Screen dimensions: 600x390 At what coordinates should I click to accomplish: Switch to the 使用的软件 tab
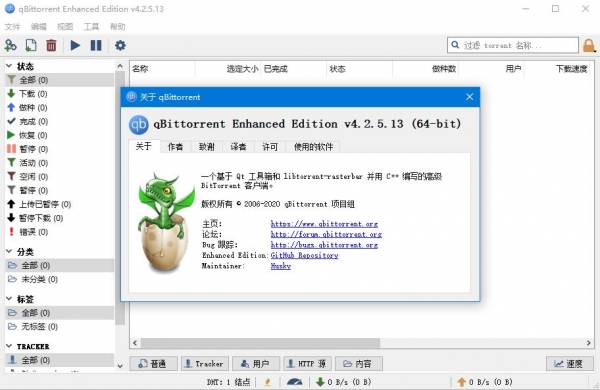click(x=313, y=147)
